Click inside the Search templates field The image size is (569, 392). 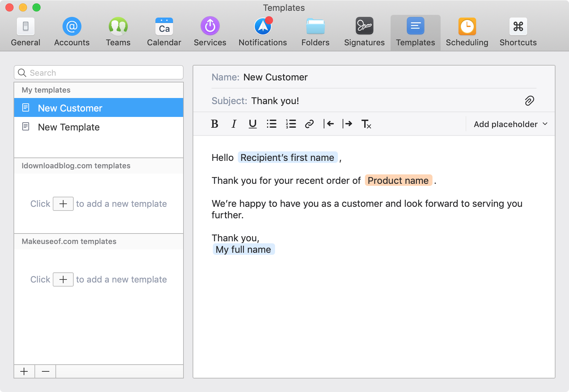(x=98, y=72)
